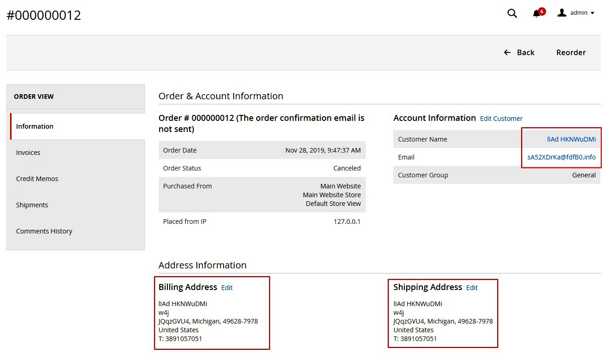Edit the Shipping Address
The height and width of the screenshot is (364, 604).
click(x=472, y=288)
